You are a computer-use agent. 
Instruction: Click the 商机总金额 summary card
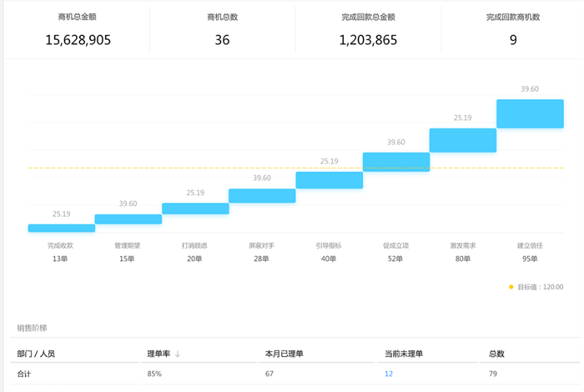(x=78, y=30)
